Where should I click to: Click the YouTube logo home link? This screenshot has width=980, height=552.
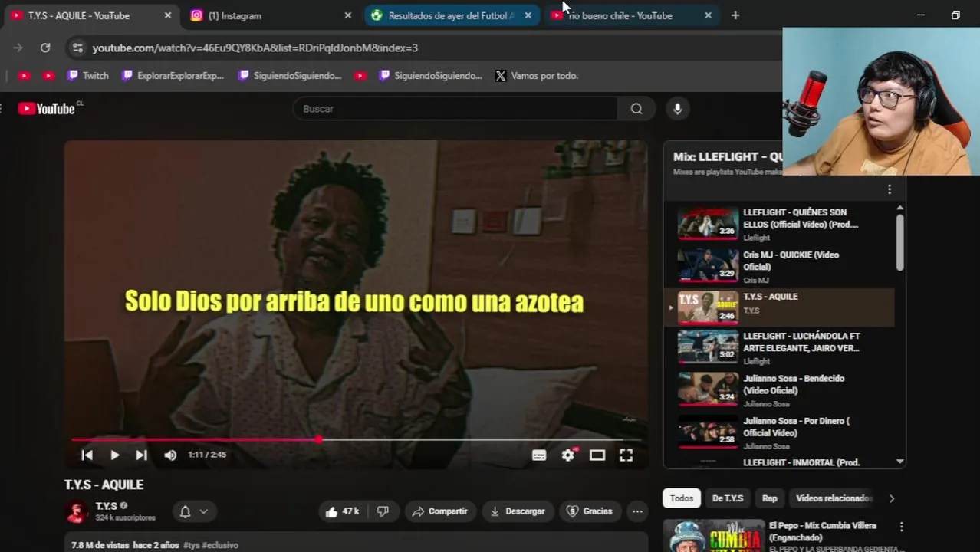(x=47, y=109)
